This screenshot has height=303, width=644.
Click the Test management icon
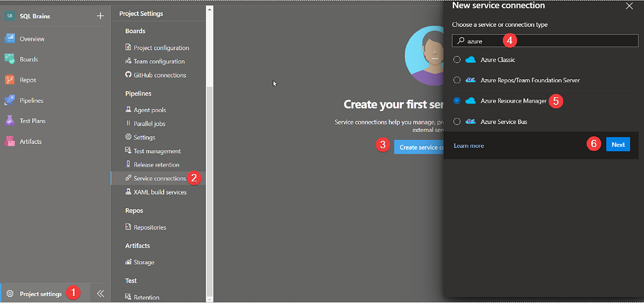point(128,151)
